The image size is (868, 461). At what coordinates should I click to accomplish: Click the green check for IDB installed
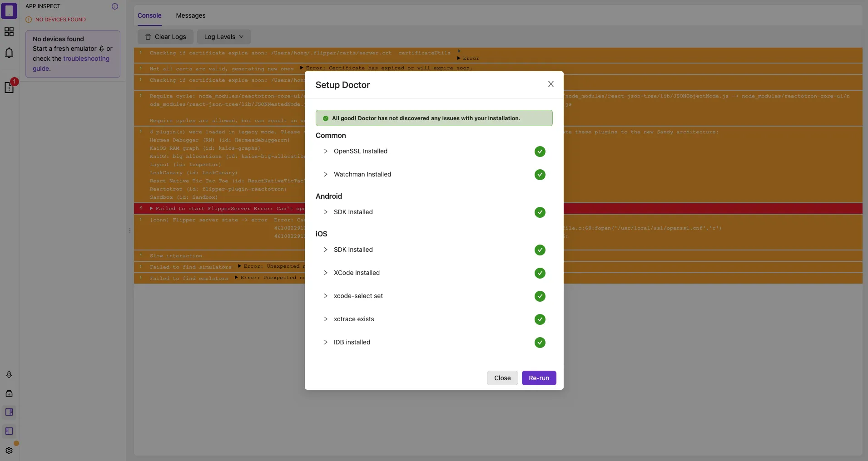click(540, 343)
